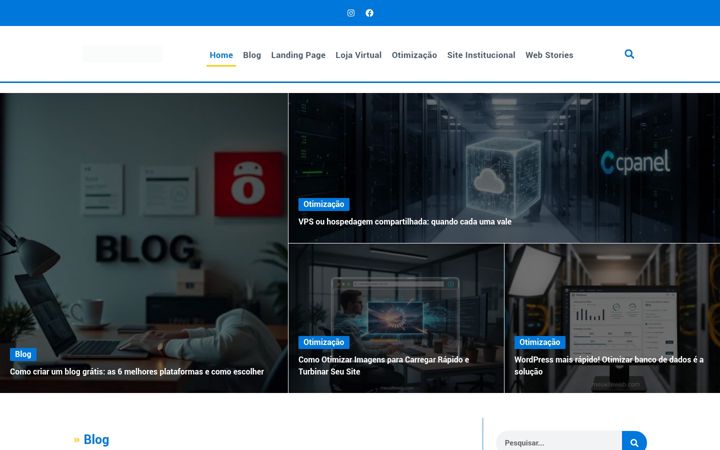Image resolution: width=720 pixels, height=450 pixels.
Task: Open the Otimização menu item
Action: click(414, 55)
